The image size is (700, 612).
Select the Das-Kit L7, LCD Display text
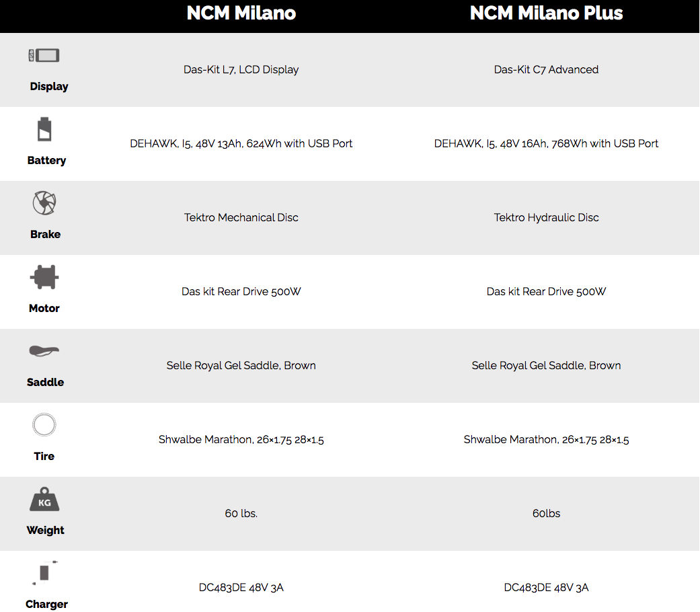[241, 69]
